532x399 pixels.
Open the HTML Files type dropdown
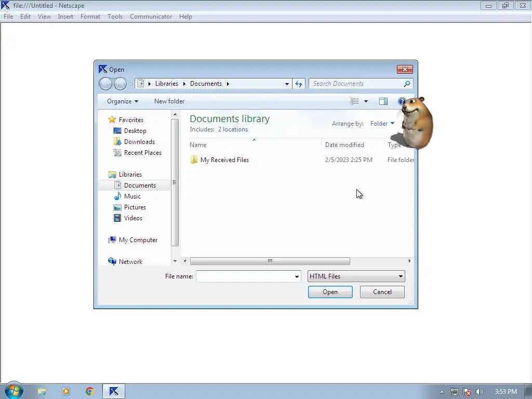(x=356, y=276)
